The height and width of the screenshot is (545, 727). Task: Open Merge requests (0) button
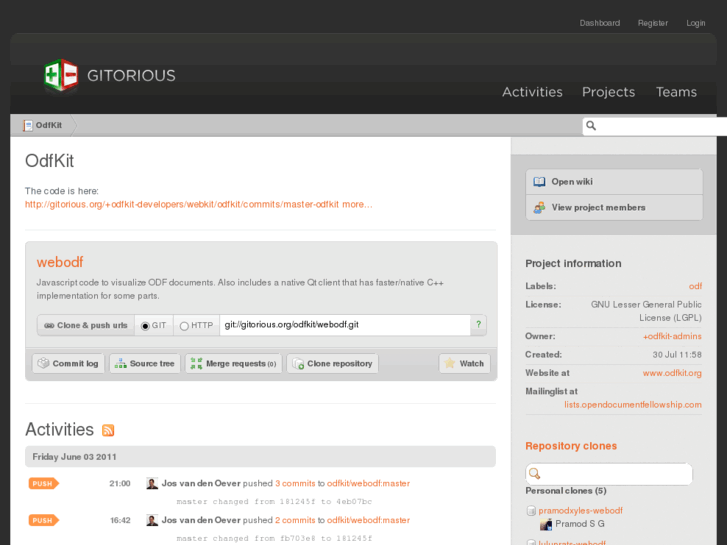coord(234,364)
